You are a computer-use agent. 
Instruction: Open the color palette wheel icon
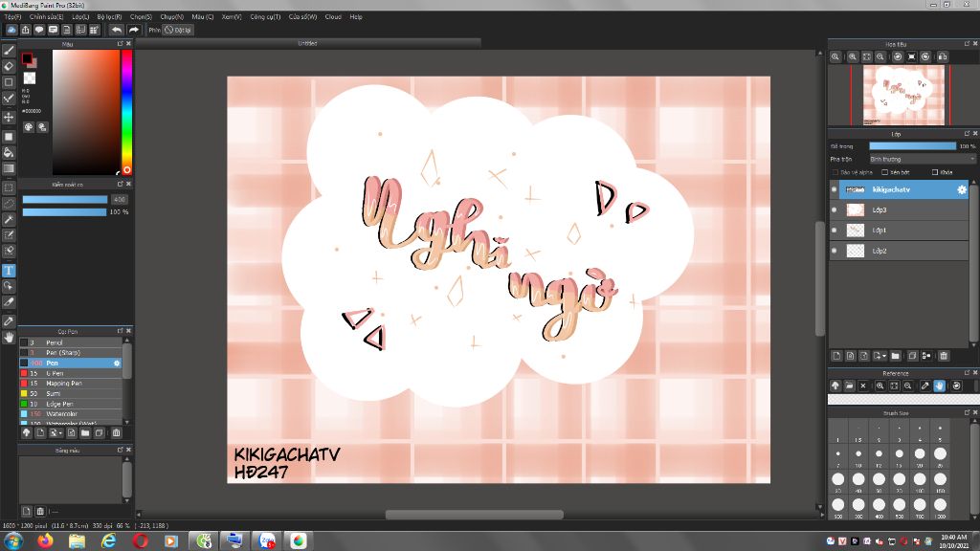click(29, 127)
